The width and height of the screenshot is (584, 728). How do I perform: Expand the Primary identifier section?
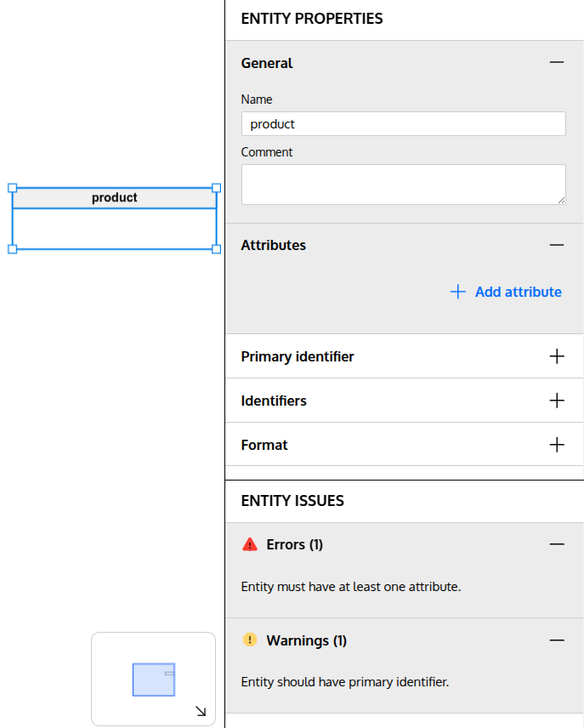click(557, 356)
